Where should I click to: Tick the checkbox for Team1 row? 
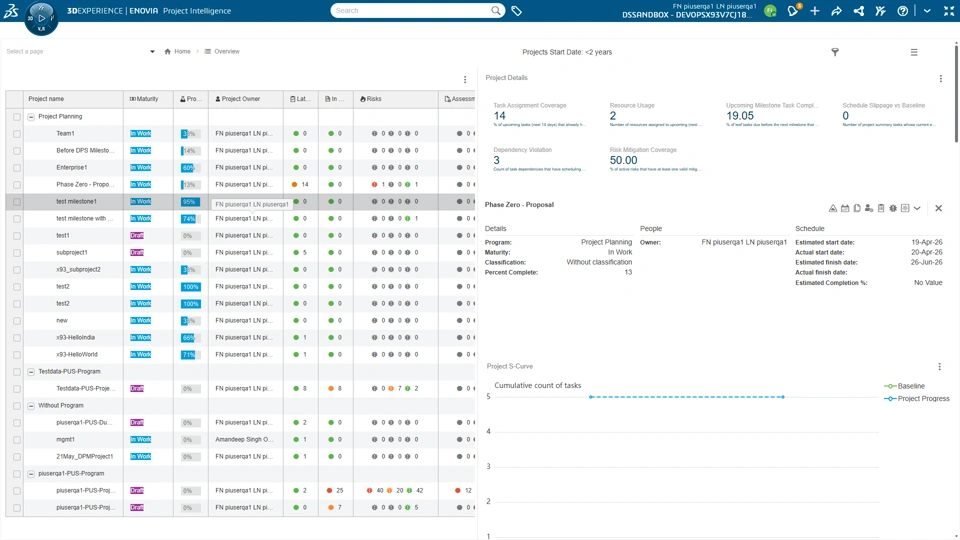17,133
